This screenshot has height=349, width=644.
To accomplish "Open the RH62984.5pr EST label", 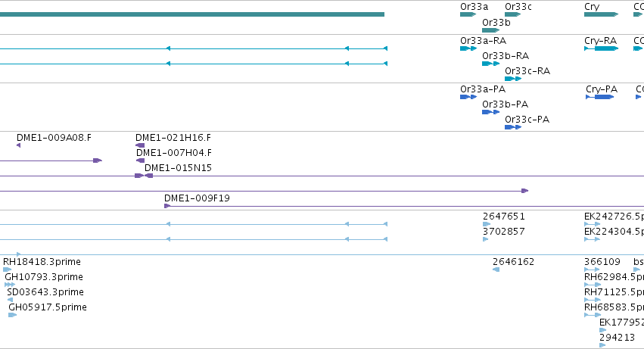I will coord(614,278).
